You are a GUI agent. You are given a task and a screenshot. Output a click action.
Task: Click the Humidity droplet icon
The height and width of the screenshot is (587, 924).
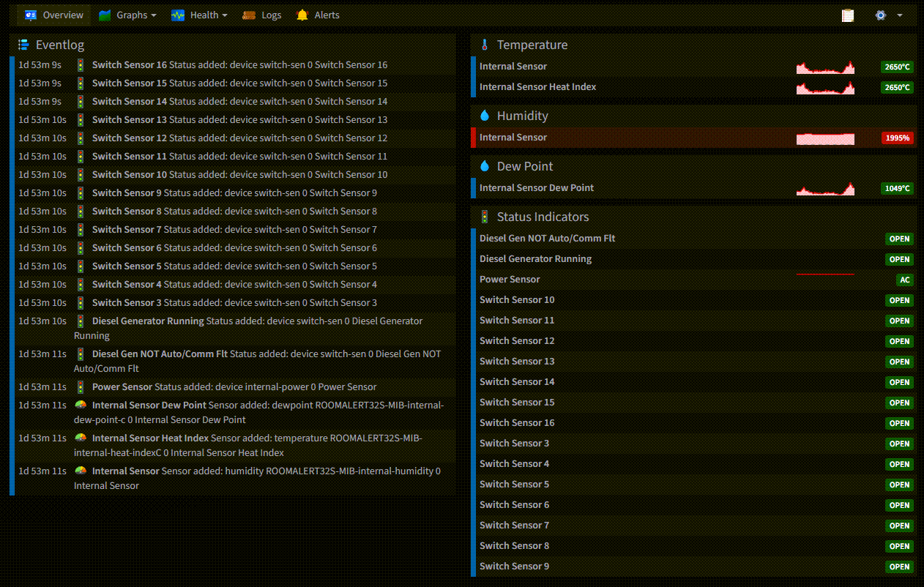point(484,116)
